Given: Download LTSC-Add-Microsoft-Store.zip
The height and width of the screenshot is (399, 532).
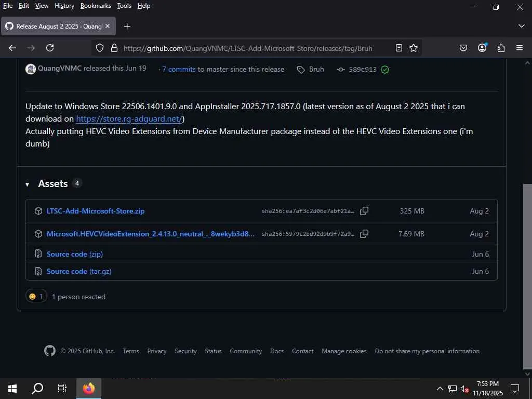Looking at the screenshot, I should (96, 211).
